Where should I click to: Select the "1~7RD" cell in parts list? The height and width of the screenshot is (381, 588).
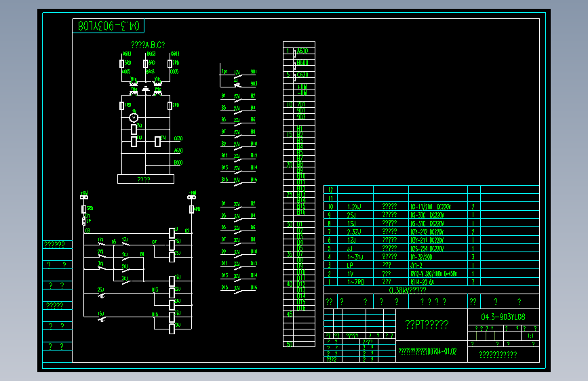[355, 281]
